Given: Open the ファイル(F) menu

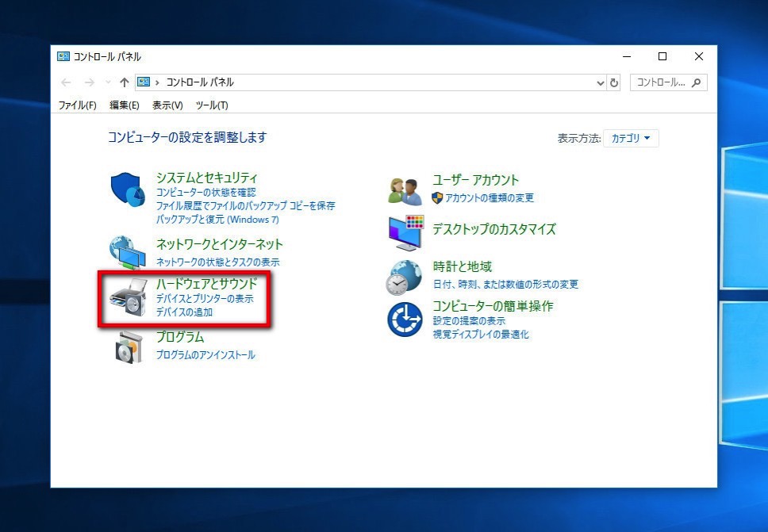Looking at the screenshot, I should coord(77,105).
